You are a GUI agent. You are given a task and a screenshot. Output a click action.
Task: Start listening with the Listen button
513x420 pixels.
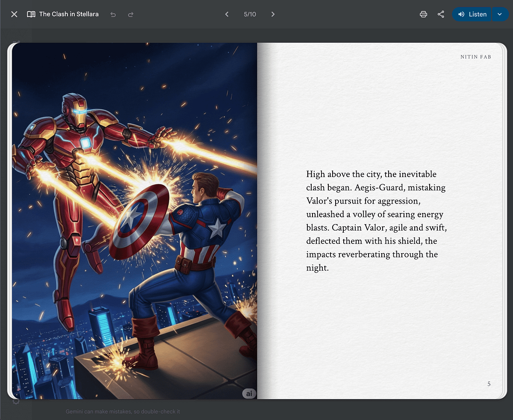coord(472,14)
